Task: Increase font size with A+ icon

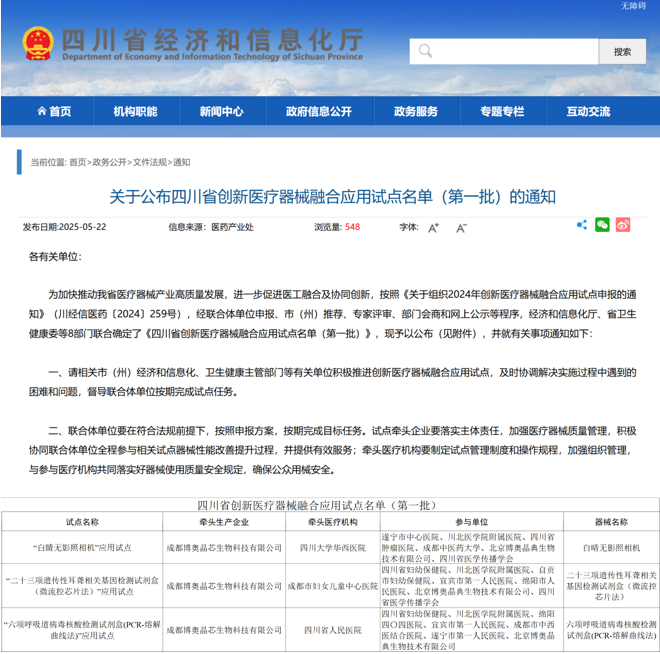Action: [x=433, y=228]
